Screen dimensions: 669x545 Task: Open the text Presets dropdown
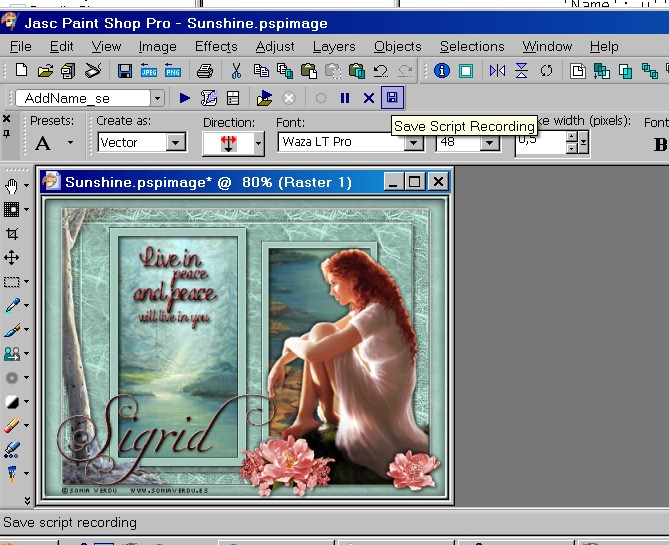pyautogui.click(x=70, y=143)
